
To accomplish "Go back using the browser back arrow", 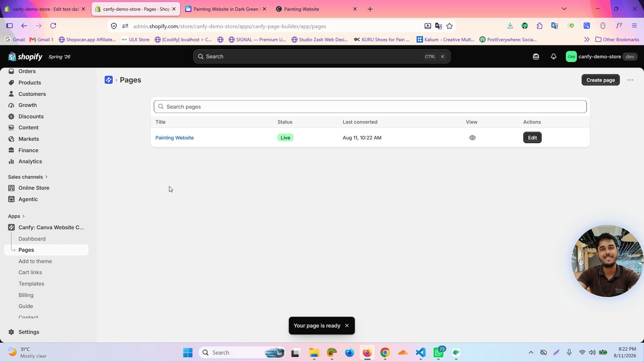I will point(24,26).
